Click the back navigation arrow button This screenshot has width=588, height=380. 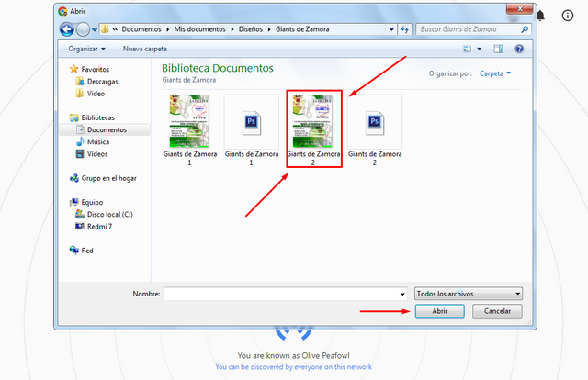[x=67, y=29]
